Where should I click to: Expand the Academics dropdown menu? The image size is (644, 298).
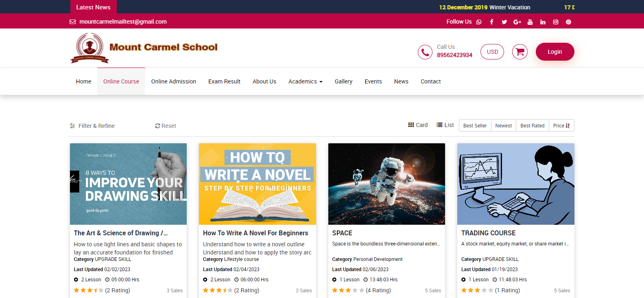[x=305, y=81]
